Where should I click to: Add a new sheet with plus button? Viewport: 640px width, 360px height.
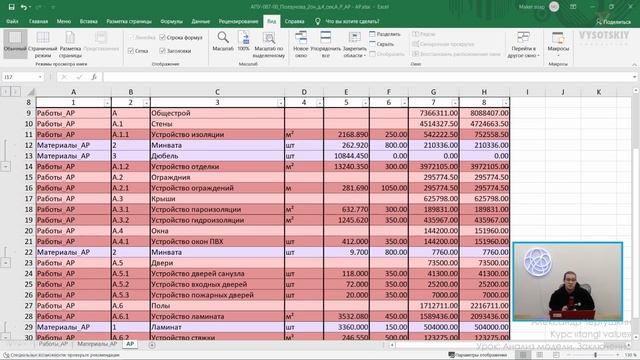click(152, 345)
